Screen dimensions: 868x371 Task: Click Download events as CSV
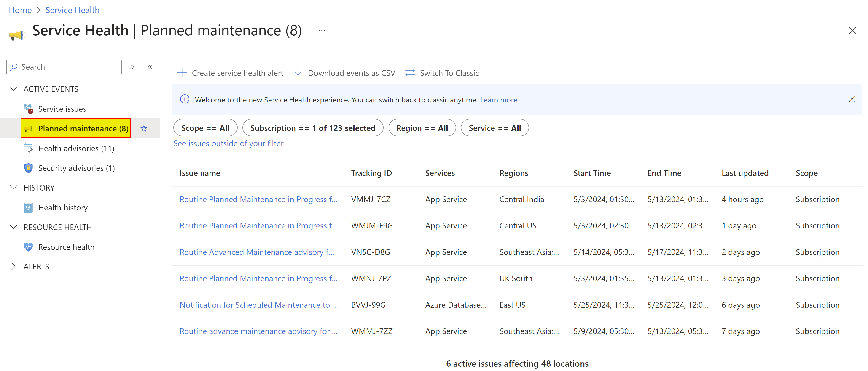(x=352, y=73)
